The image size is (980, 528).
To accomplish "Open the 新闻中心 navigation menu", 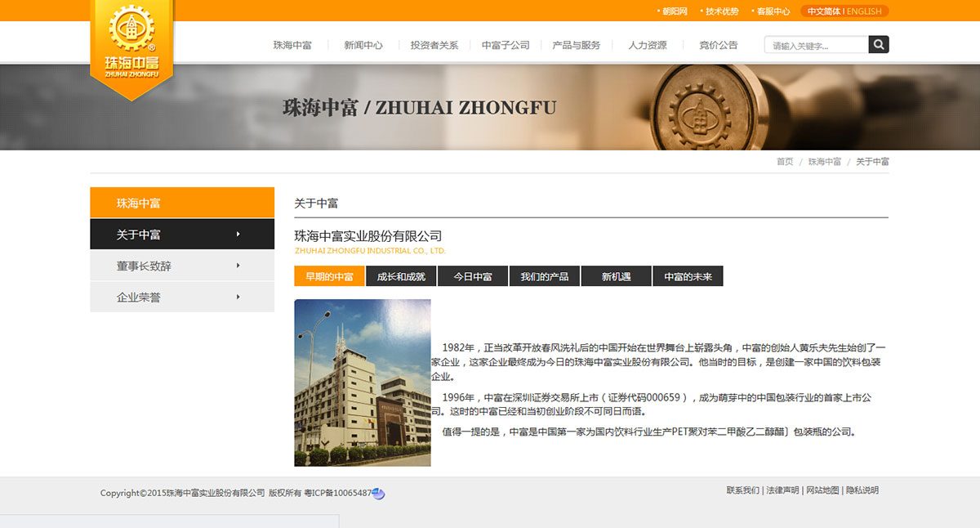I will [x=363, y=46].
